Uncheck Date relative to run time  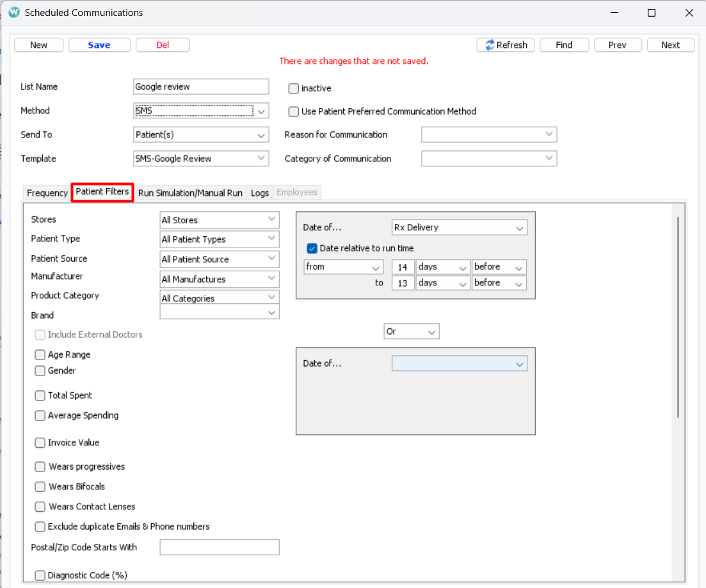click(x=312, y=248)
